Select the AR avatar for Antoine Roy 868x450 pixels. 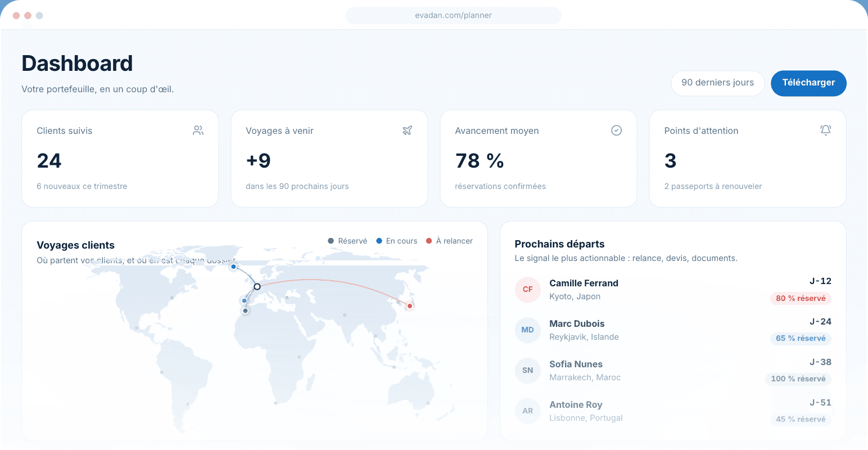(527, 411)
